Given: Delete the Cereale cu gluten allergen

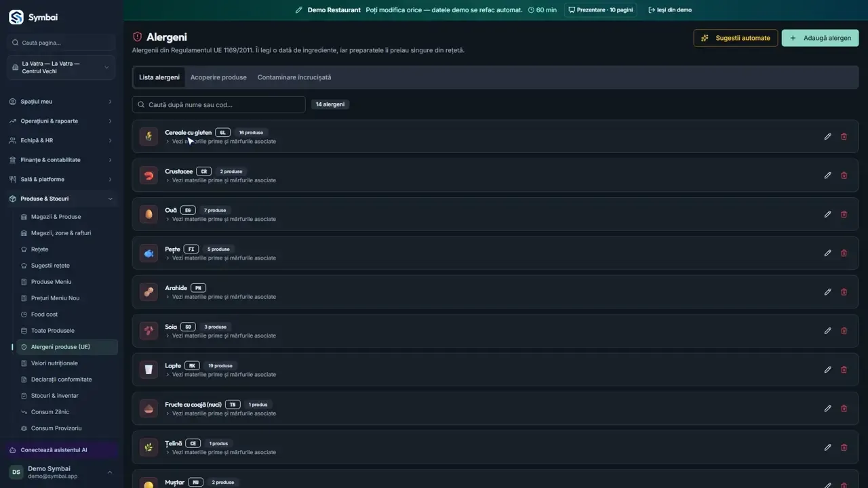Looking at the screenshot, I should [x=844, y=136].
